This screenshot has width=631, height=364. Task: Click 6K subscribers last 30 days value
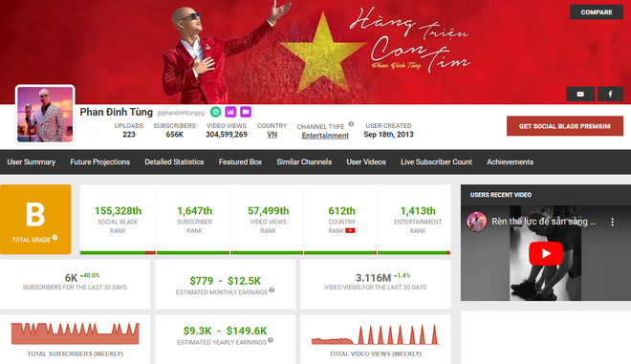tap(71, 278)
